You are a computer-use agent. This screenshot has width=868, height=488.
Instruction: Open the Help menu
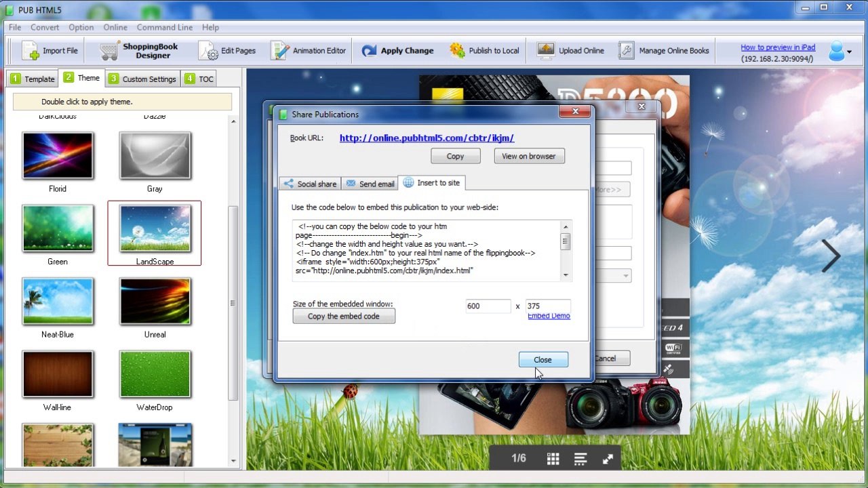[210, 27]
